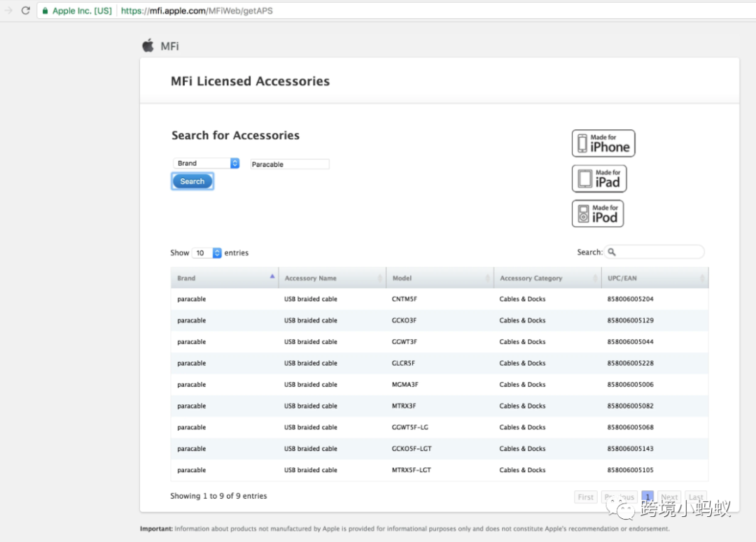Screen dimensions: 756x542
Task: Click the blue Search button
Action: click(192, 182)
